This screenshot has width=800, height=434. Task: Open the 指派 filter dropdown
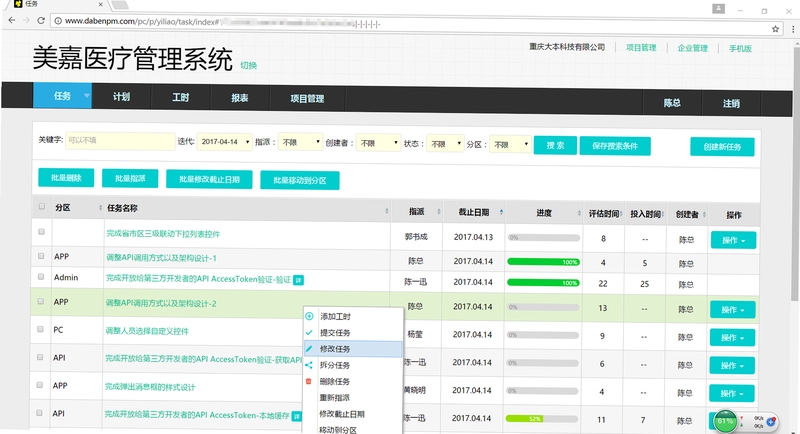tap(300, 142)
